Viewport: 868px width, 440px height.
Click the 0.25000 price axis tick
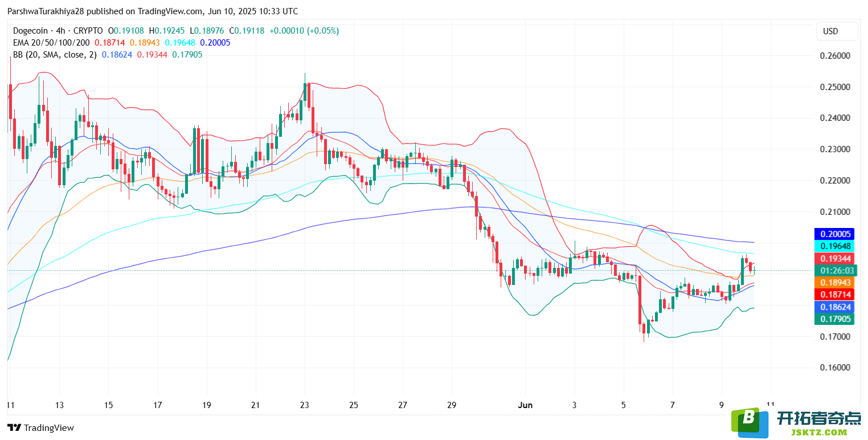[835, 87]
